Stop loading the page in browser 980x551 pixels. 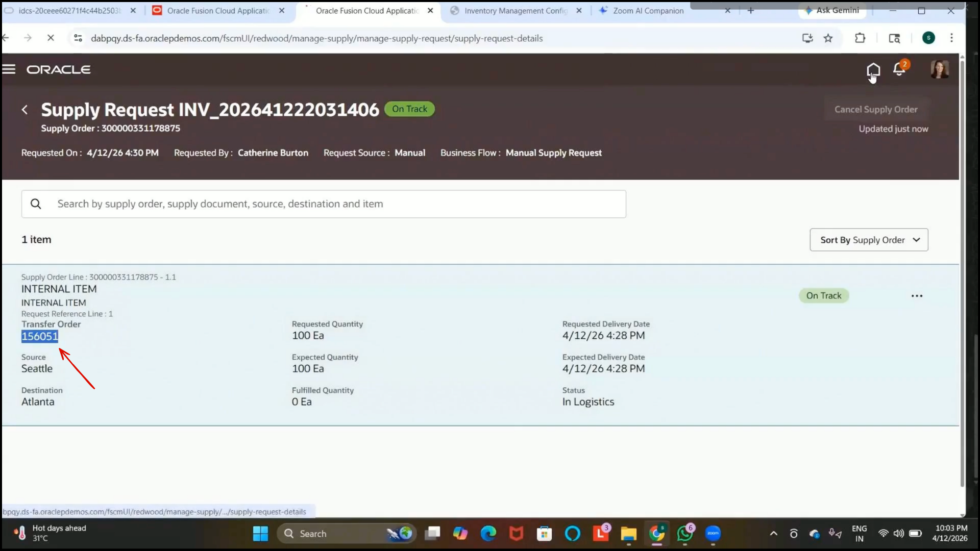[x=51, y=38]
